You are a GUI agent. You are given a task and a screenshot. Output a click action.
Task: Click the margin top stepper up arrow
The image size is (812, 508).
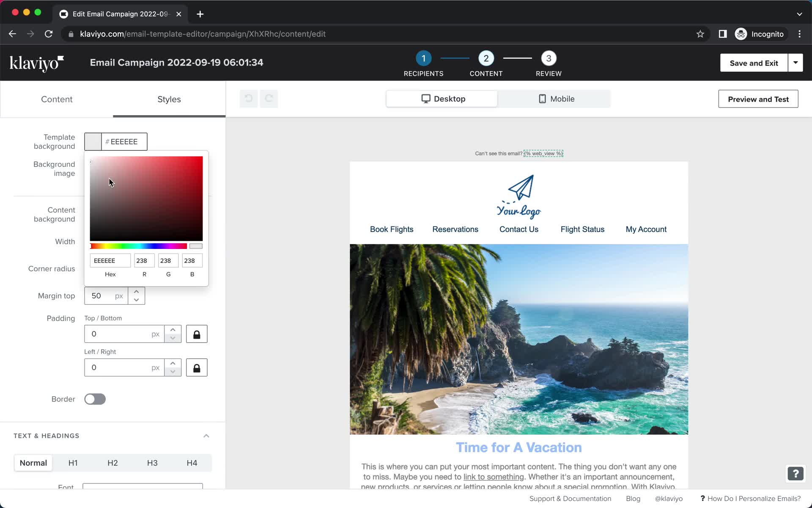click(136, 291)
